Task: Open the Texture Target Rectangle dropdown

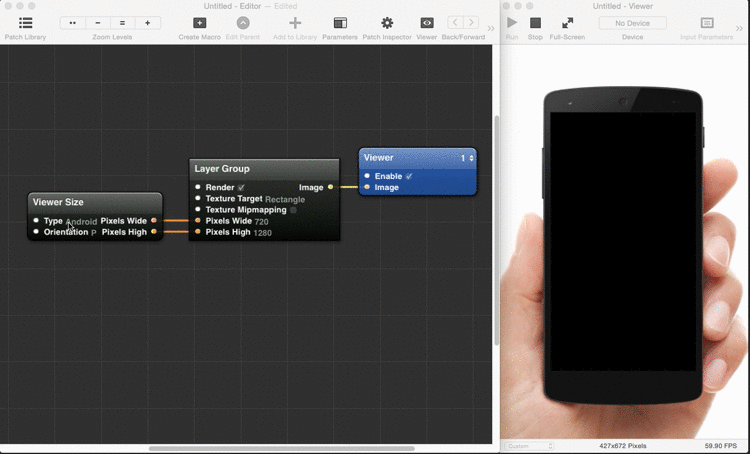Action: tap(285, 199)
